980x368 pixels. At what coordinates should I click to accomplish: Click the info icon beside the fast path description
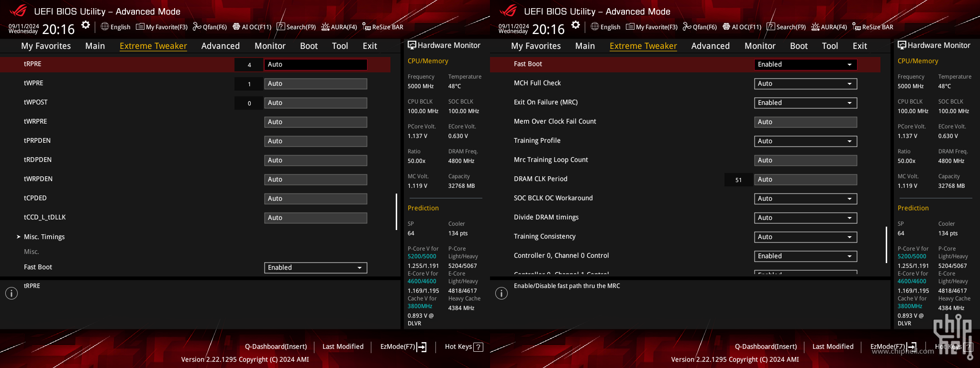(x=501, y=293)
